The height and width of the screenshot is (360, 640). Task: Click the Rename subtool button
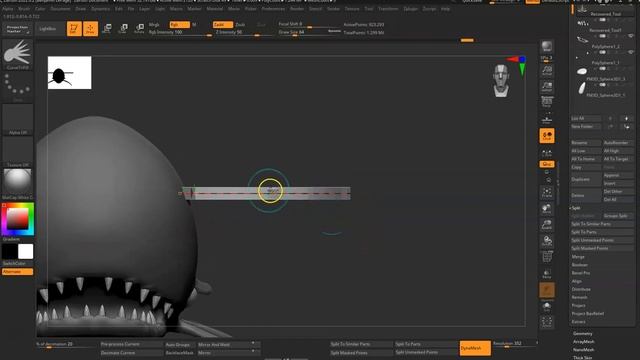[586, 143]
